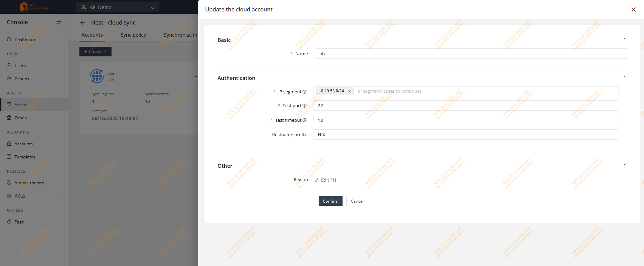Open the nix card more options menu
The image size is (644, 266).
coord(195,76)
